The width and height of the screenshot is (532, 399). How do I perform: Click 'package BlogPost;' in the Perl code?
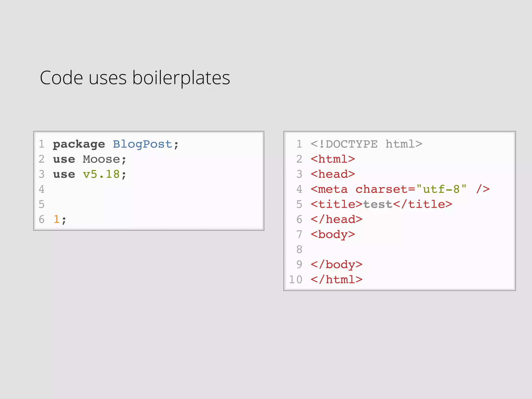coord(116,144)
